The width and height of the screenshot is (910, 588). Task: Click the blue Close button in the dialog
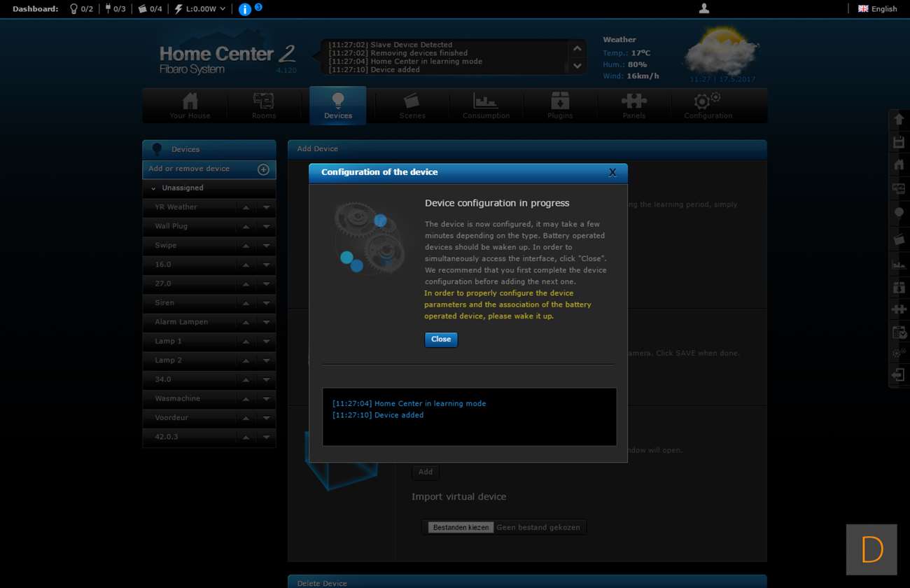click(x=441, y=339)
